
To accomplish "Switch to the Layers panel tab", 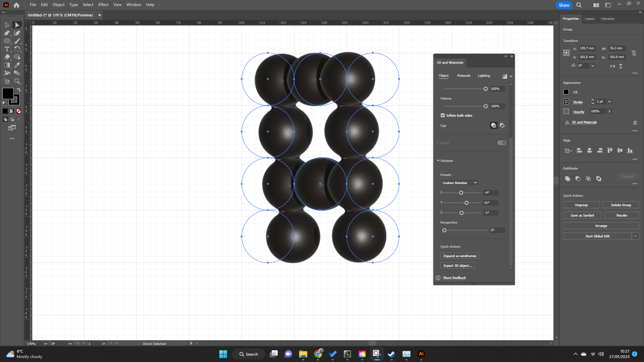I will click(589, 18).
